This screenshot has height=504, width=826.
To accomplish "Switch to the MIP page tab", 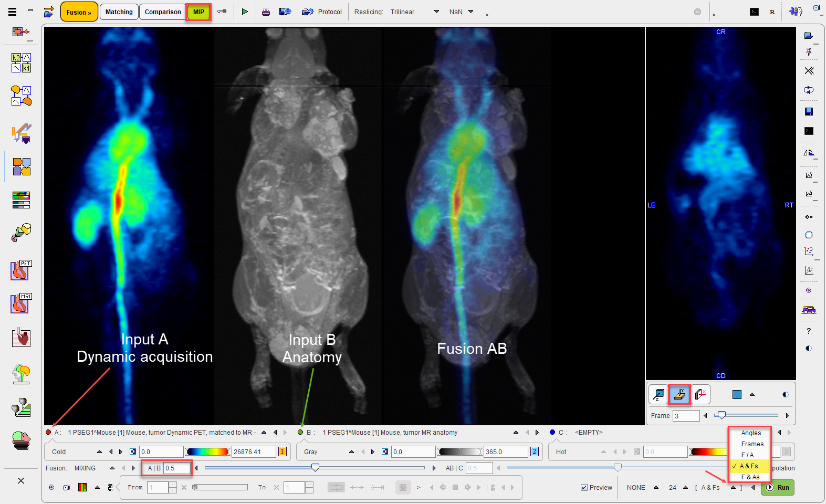I will click(198, 12).
